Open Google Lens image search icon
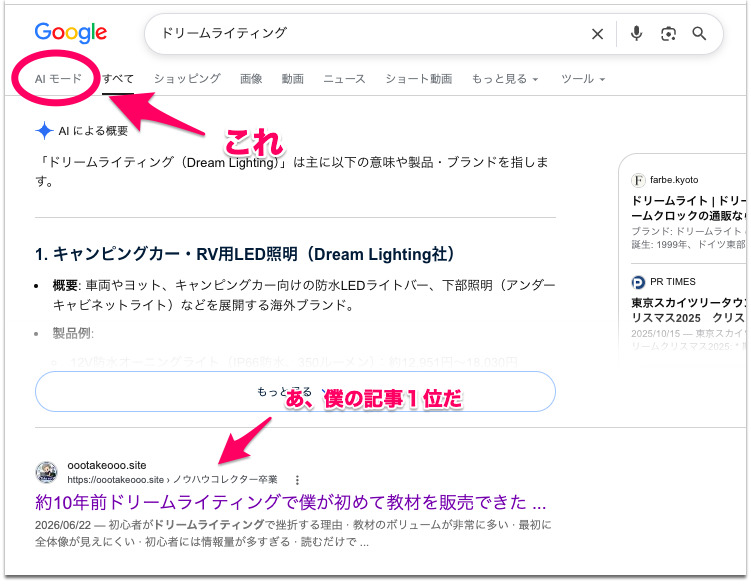 pyautogui.click(x=668, y=34)
